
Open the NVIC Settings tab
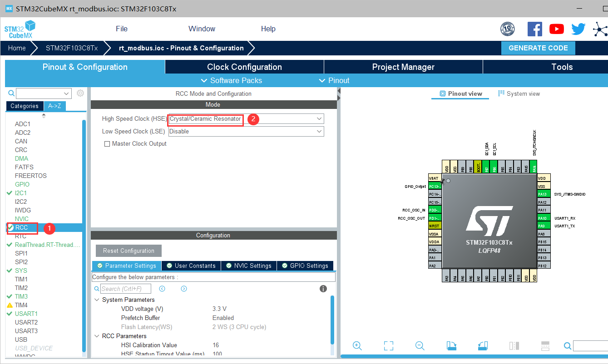click(249, 266)
